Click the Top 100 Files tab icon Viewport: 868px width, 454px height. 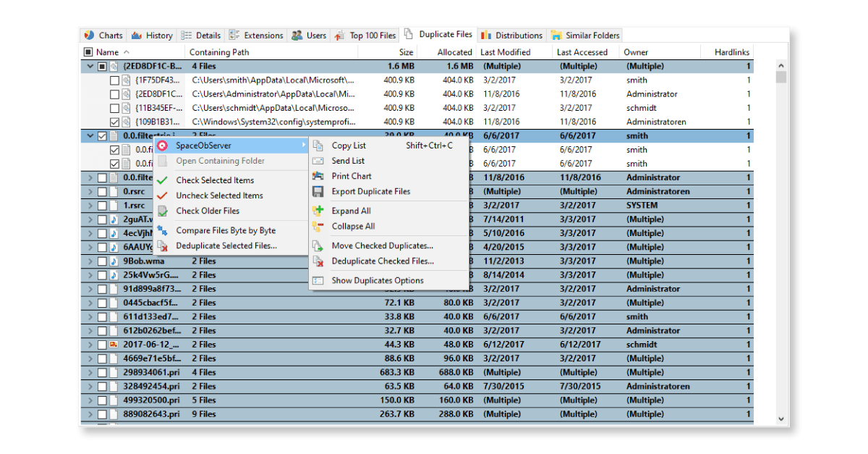click(339, 35)
